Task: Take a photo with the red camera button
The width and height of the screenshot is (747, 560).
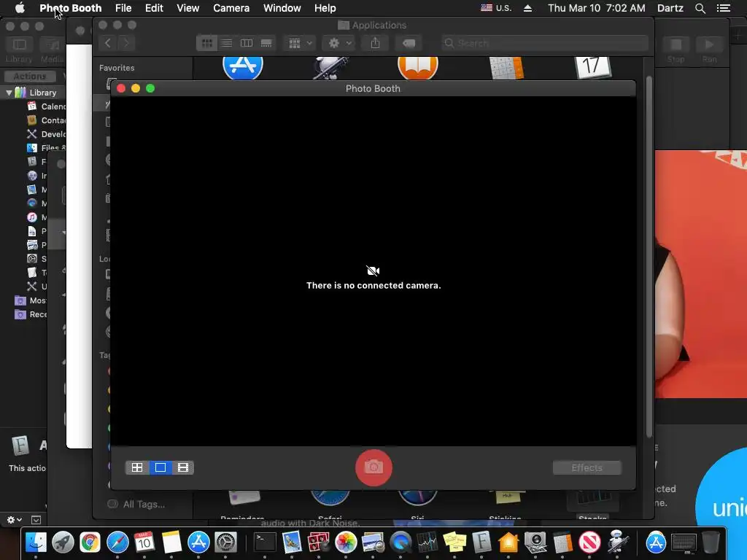Action: 373,467
